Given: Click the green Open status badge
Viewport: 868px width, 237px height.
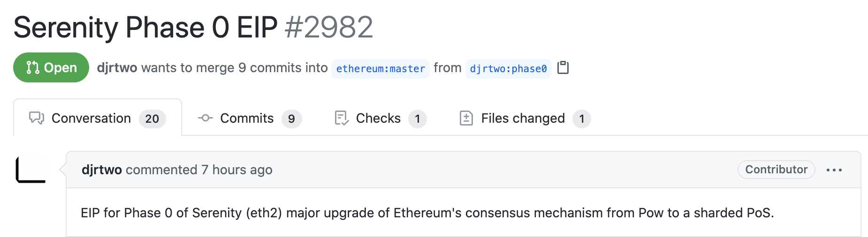Looking at the screenshot, I should [x=51, y=68].
